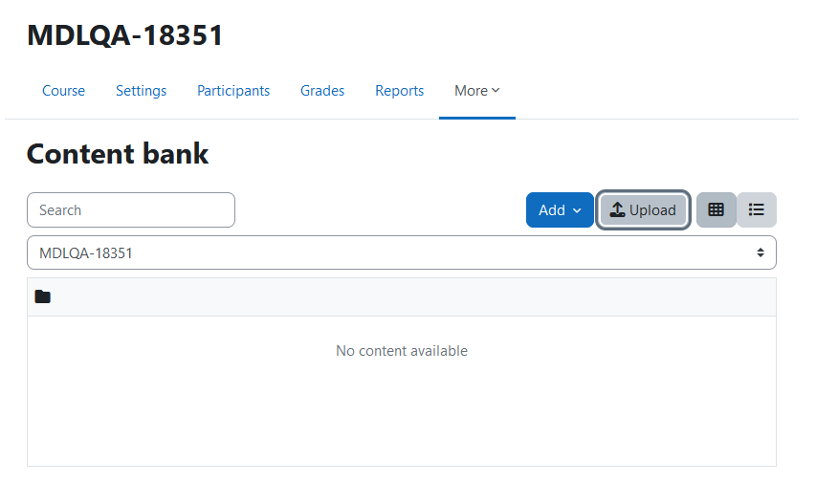Open the More menu chevron
Image resolution: width=838 pixels, height=504 pixels.
pyautogui.click(x=496, y=90)
